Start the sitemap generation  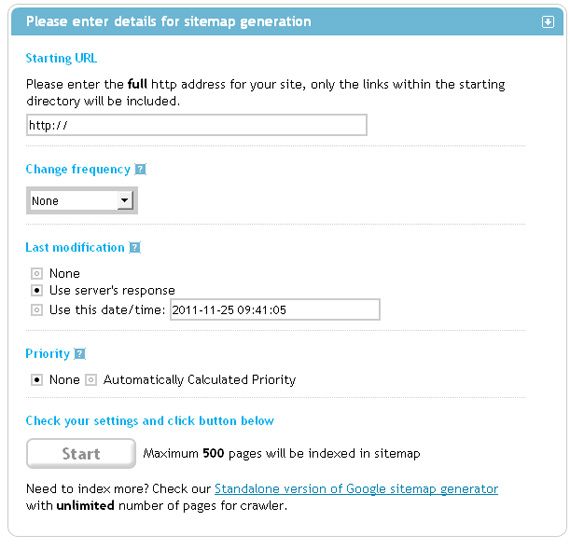(81, 453)
